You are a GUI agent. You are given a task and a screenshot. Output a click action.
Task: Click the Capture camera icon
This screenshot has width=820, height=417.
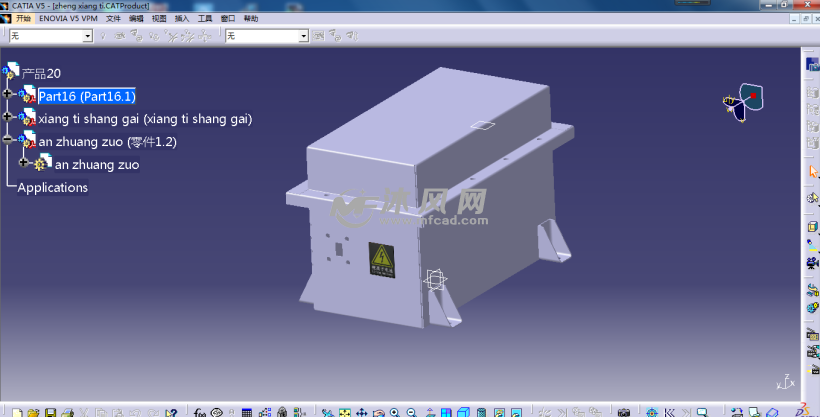(624, 412)
